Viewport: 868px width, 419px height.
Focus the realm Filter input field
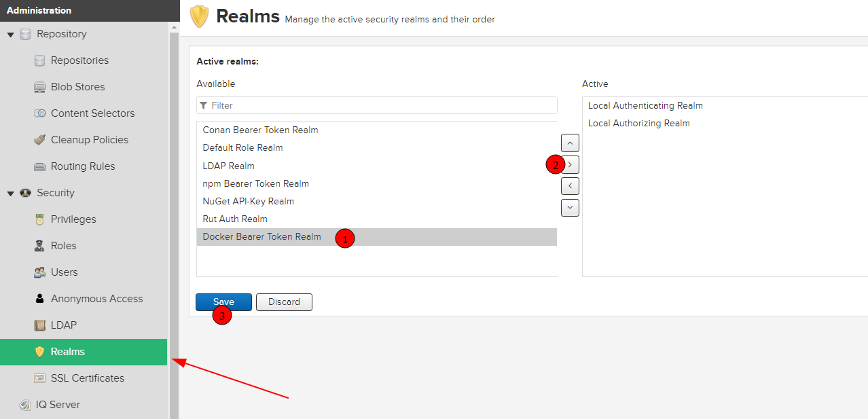377,105
